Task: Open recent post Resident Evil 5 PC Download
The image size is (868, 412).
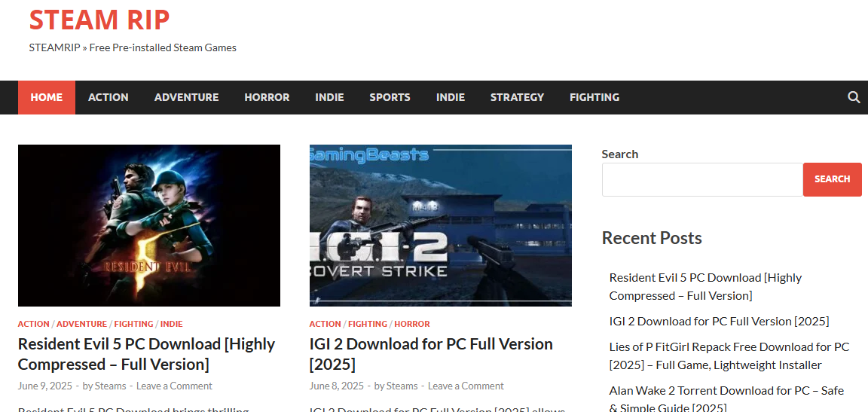Action: tap(706, 286)
